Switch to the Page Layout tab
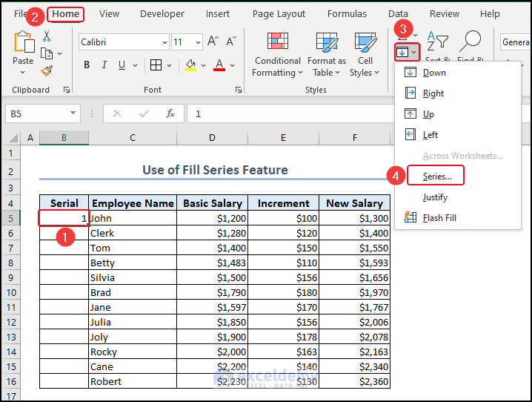Viewport: 532px width, 402px height. pos(279,13)
